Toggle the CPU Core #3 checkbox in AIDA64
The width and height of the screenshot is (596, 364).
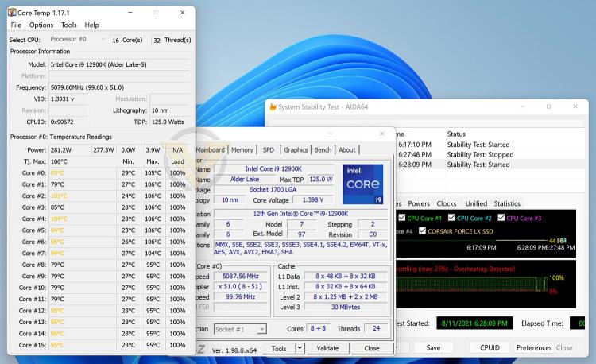pyautogui.click(x=501, y=218)
